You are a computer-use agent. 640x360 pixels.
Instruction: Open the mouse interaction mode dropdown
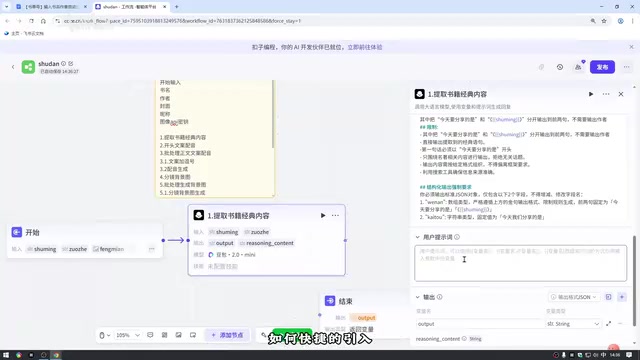pos(105,335)
